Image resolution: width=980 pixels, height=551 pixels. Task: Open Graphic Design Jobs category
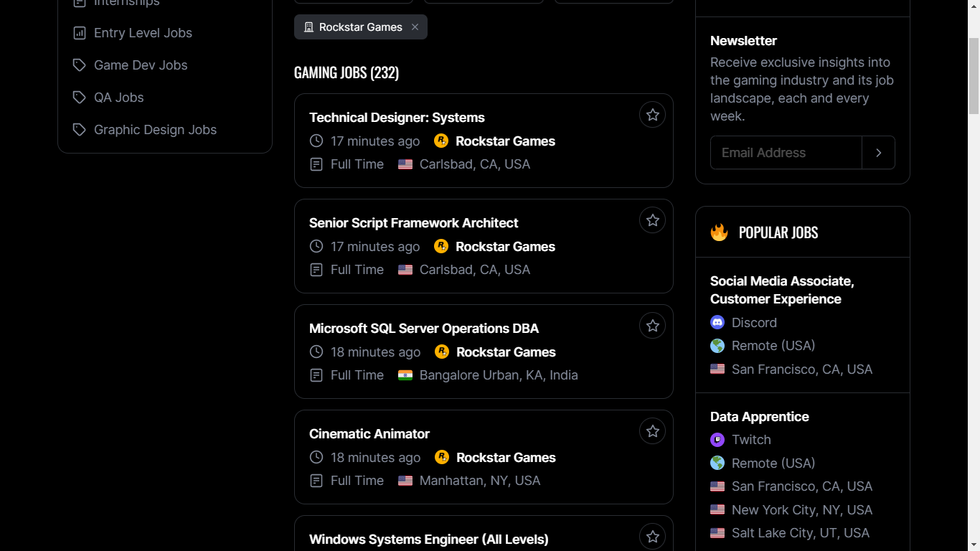coord(155,130)
